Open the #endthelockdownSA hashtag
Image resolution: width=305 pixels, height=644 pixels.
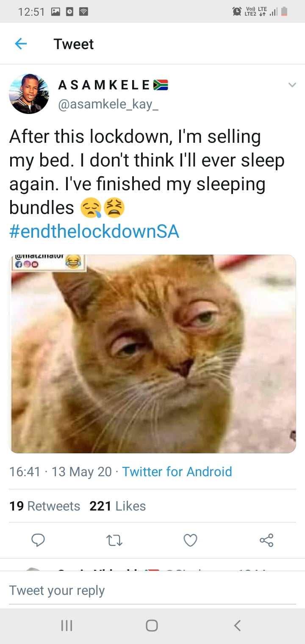click(x=94, y=231)
